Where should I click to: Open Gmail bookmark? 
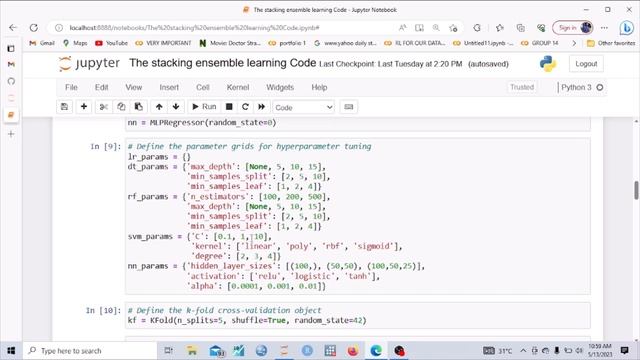pyautogui.click(x=42, y=43)
